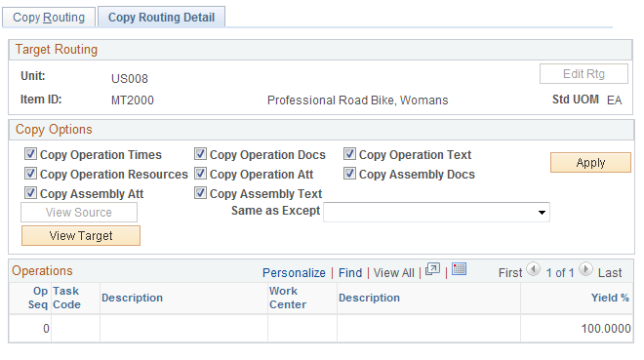Switch to the Copy Routing tab

(49, 18)
